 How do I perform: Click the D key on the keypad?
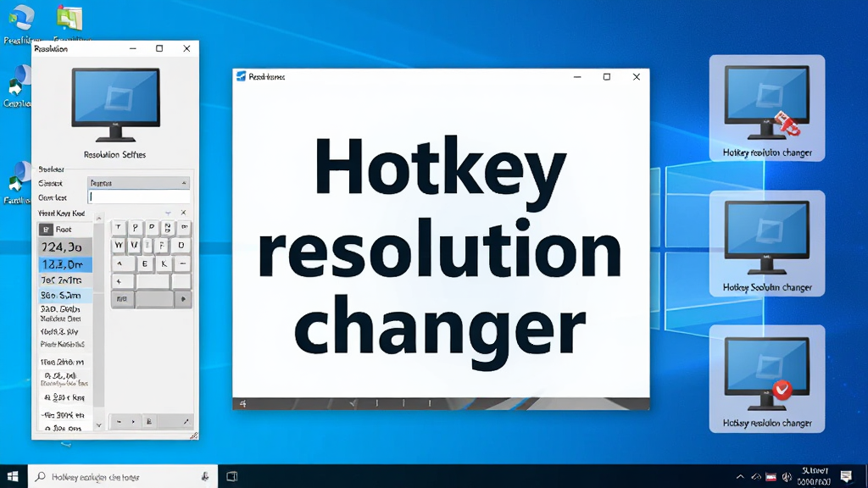coord(181,245)
